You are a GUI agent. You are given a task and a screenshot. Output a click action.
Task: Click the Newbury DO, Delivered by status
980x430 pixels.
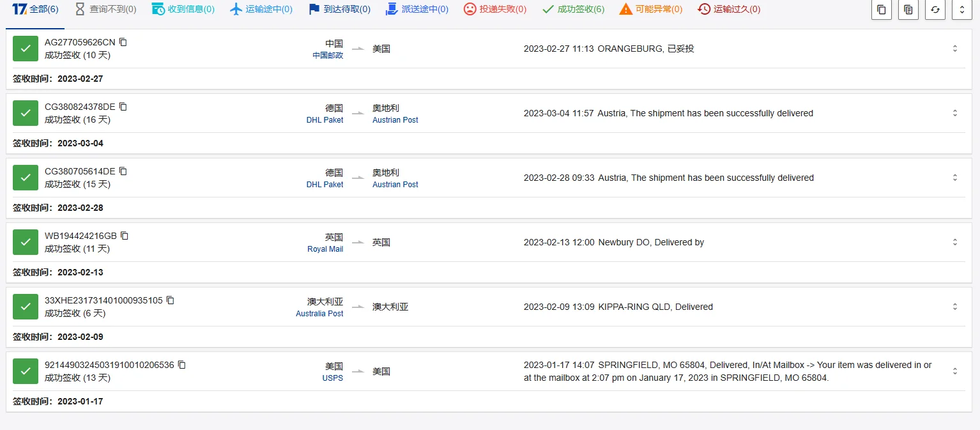coord(651,242)
